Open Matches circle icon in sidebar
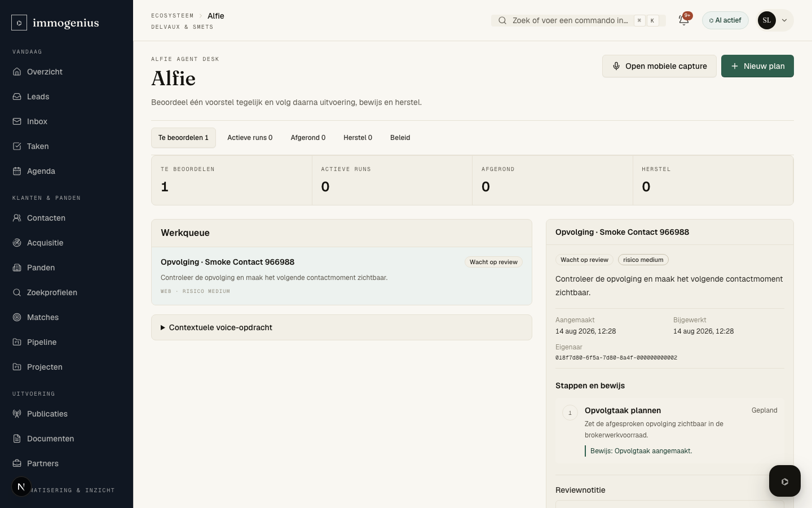This screenshot has width=812, height=508. tap(17, 317)
